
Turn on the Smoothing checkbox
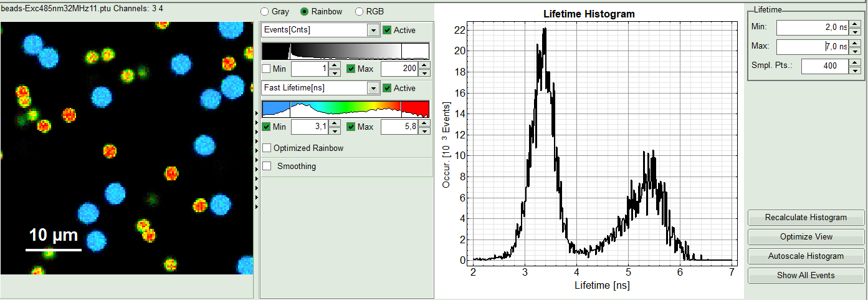pyautogui.click(x=267, y=166)
